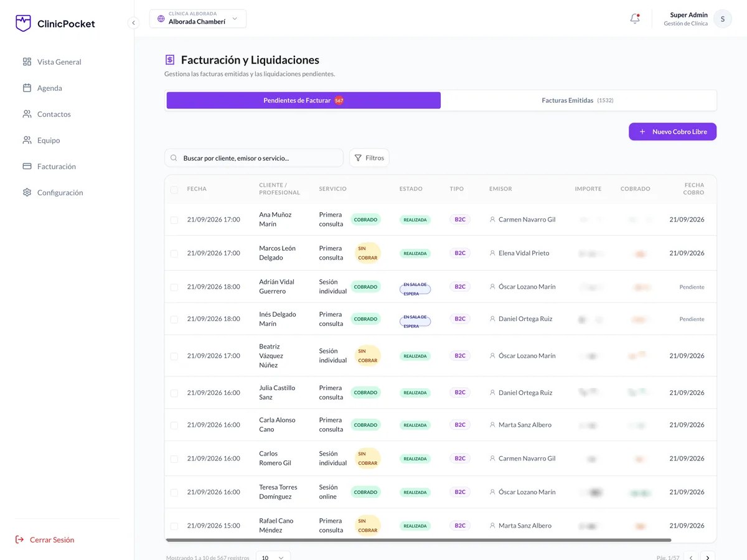
Task: Click the globe icon in clinic selector
Action: [x=161, y=19]
